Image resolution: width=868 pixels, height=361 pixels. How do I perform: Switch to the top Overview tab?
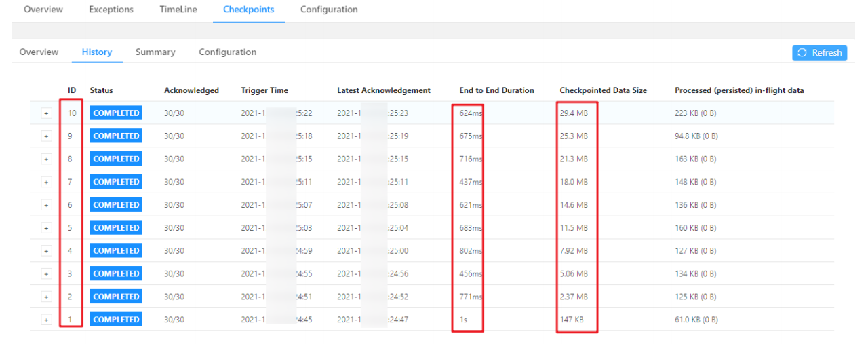[43, 9]
